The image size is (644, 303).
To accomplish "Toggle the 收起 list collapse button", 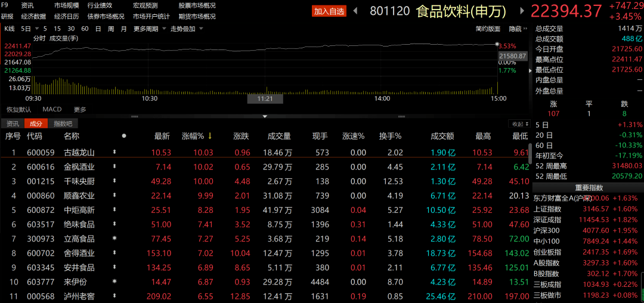I will pos(518,123).
